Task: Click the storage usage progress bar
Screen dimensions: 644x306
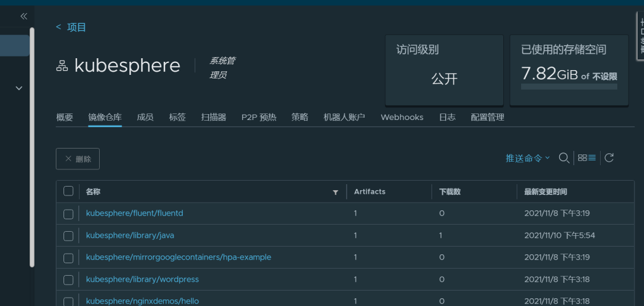Action: coord(569,87)
